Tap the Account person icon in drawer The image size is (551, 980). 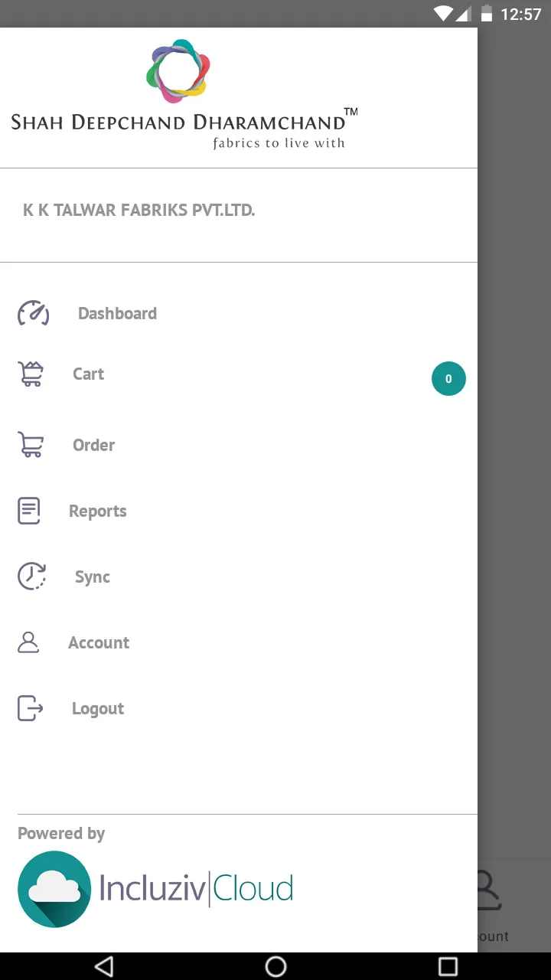[x=28, y=642]
